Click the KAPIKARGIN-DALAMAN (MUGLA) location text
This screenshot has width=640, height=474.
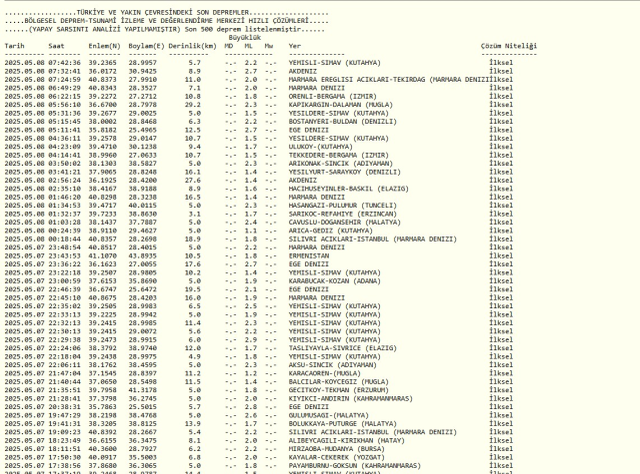[x=340, y=105]
